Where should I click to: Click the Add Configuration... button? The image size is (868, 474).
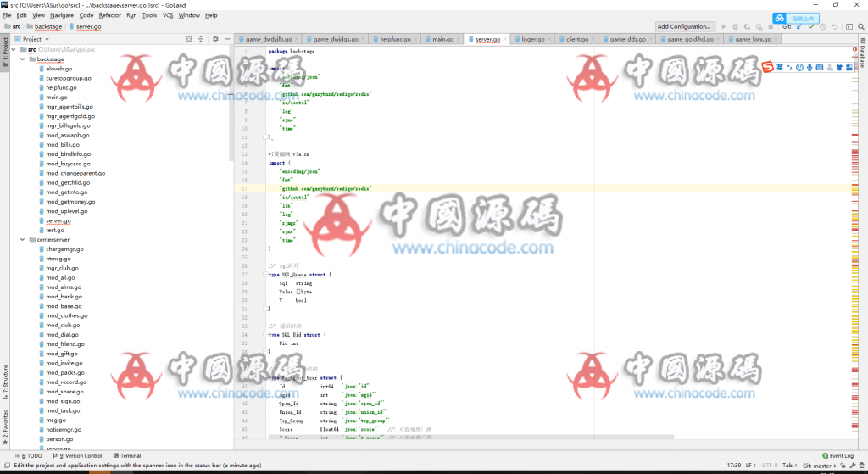click(x=684, y=26)
